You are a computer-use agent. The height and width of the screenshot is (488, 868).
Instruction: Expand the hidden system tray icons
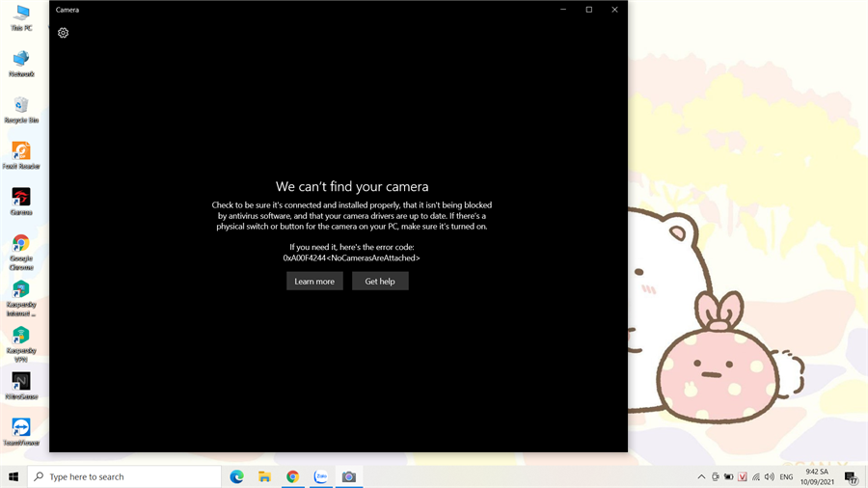pyautogui.click(x=701, y=476)
